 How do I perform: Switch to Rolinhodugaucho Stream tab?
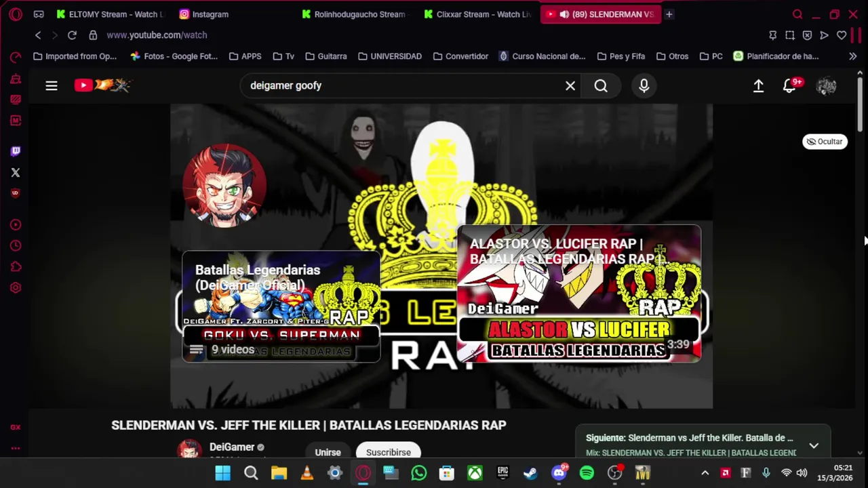(x=356, y=14)
